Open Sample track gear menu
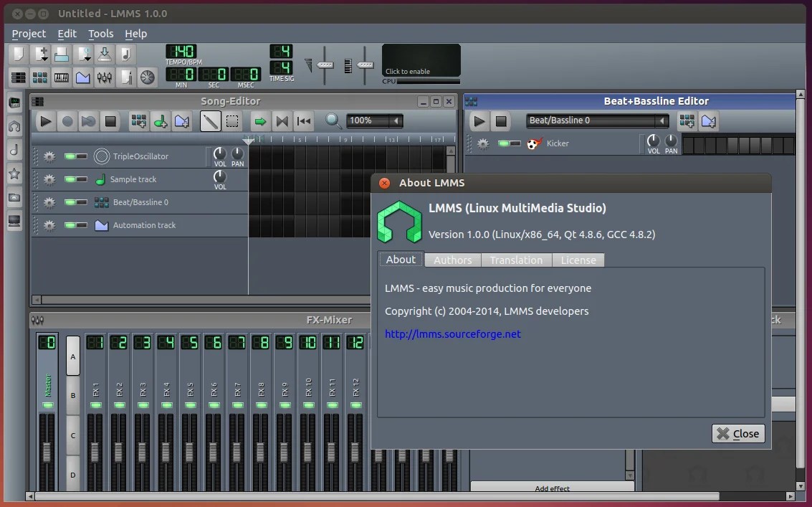812x507 pixels. coord(49,179)
